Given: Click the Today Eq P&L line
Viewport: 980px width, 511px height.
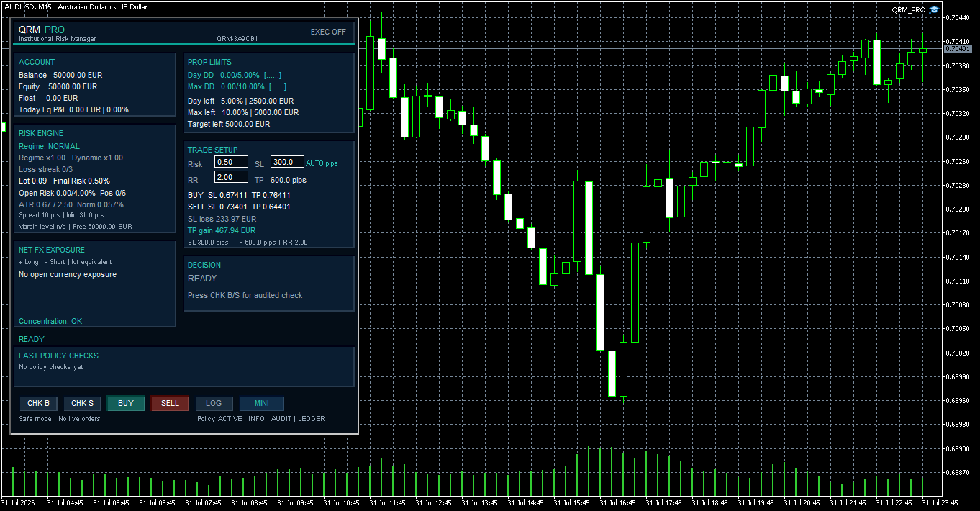Looking at the screenshot, I should point(73,109).
